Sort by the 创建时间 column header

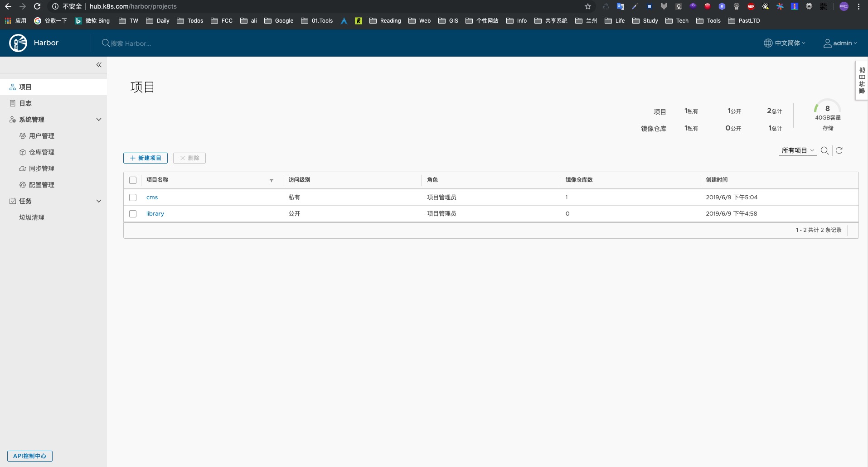717,180
